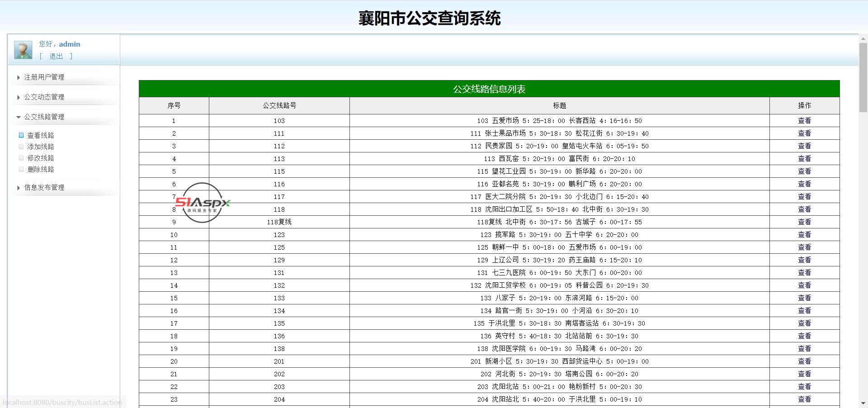Screen dimensions: 868x408
Task: View details for bus route 116
Action: 805,184
